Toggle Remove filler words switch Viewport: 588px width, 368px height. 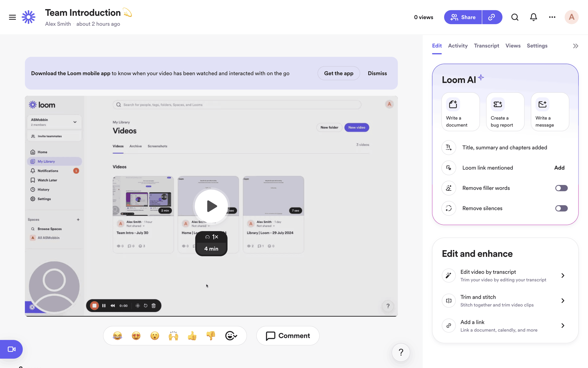click(561, 188)
